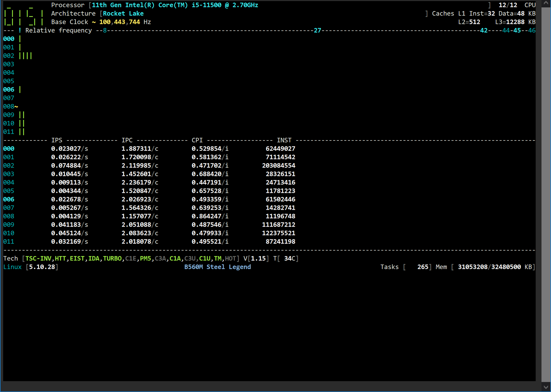Click IPS value 0.004344/s

click(69, 191)
